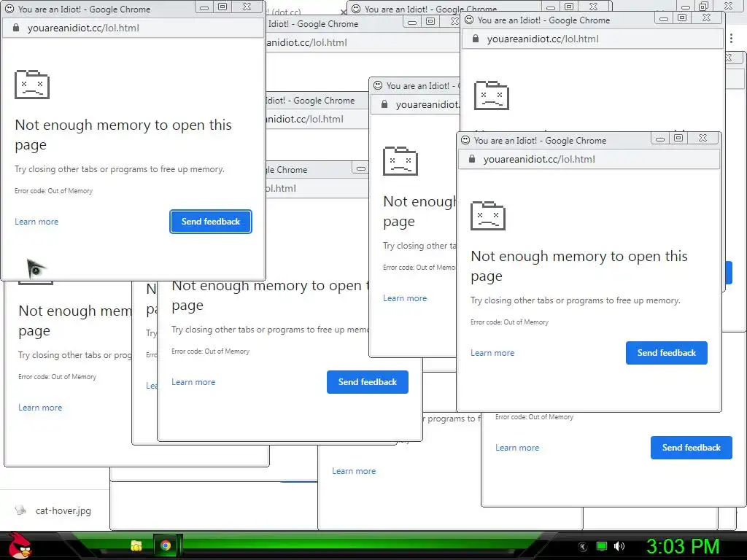Click smiley favicon of the middle narrow window
Image resolution: width=747 pixels, height=560 pixels.
[x=378, y=85]
